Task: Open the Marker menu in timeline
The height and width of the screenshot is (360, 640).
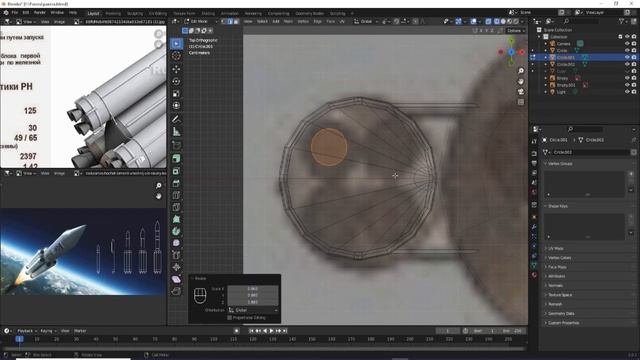Action: [x=80, y=331]
